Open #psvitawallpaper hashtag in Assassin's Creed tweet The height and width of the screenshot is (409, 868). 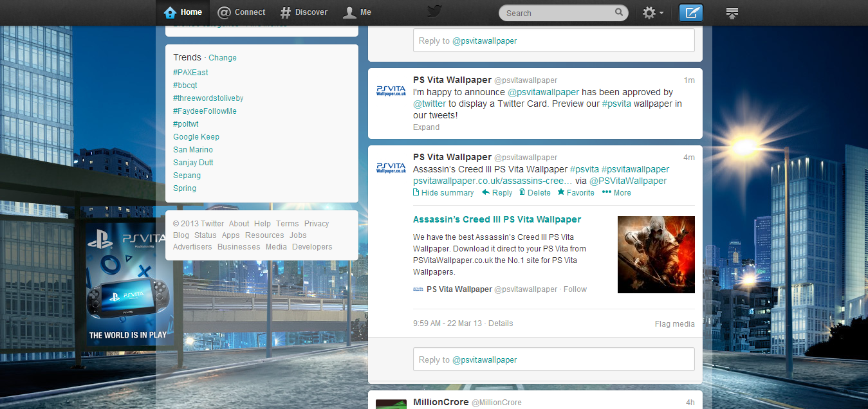click(x=635, y=169)
